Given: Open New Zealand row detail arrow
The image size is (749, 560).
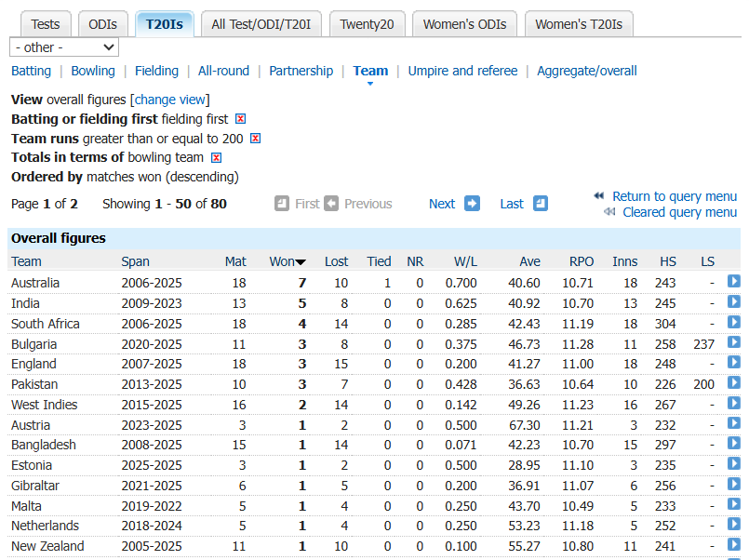Looking at the screenshot, I should point(734,545).
